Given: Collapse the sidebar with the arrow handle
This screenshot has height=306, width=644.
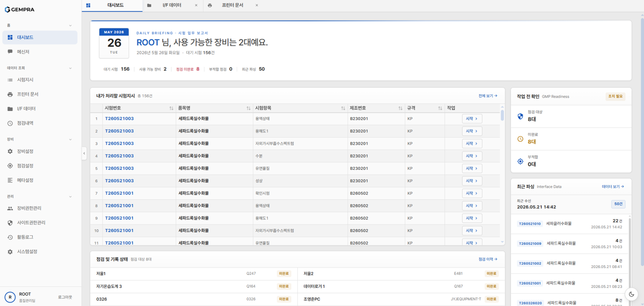Looking at the screenshot, I should pos(84,153).
